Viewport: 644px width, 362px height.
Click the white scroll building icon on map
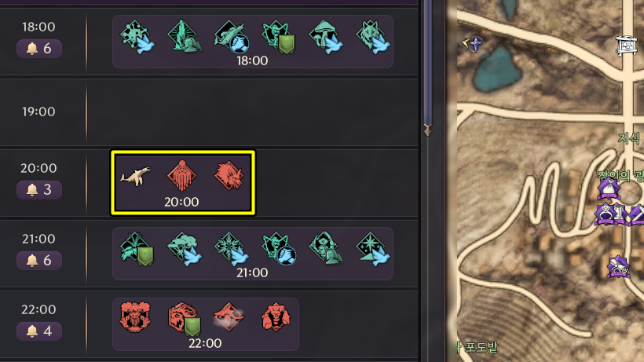click(x=626, y=46)
